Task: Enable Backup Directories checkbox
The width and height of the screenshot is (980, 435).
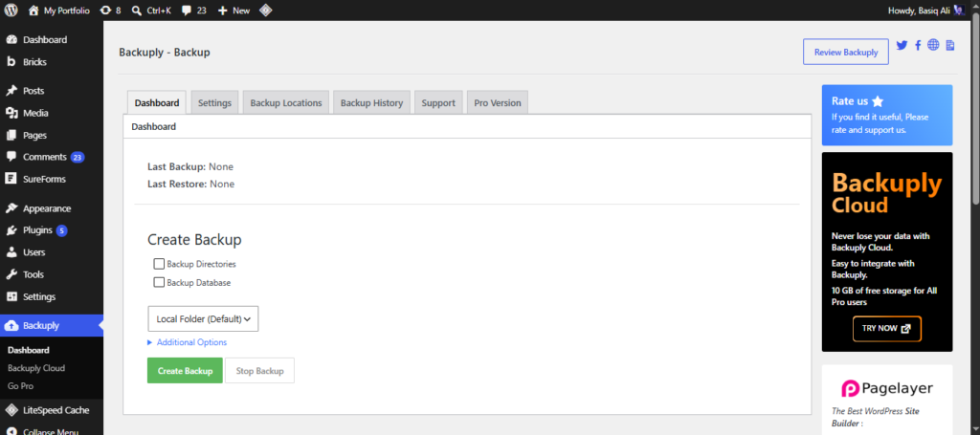Action: 159,264
